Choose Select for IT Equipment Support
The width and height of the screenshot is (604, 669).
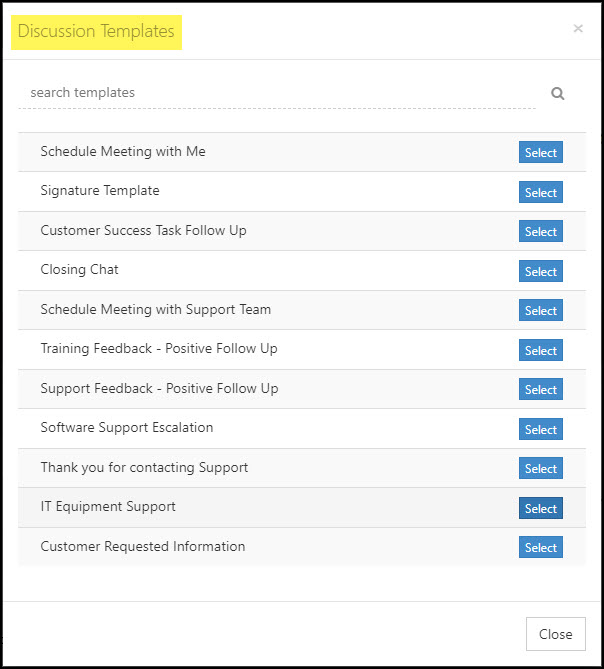[540, 508]
